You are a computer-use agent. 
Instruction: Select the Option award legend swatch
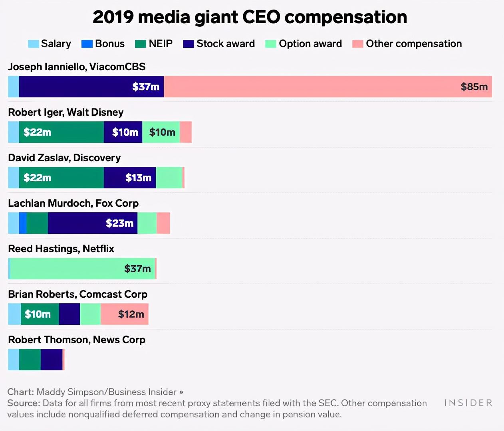271,44
